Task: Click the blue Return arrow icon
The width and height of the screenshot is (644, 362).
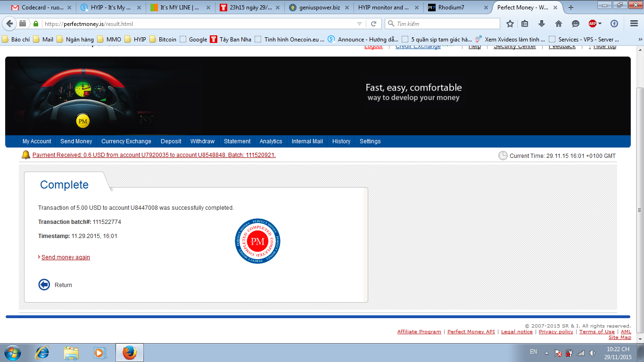Action: pyautogui.click(x=44, y=285)
